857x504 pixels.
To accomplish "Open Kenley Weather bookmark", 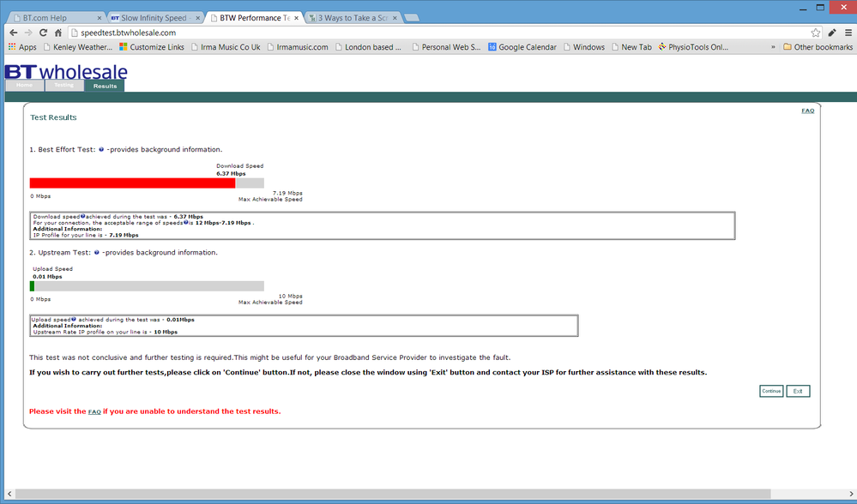I will pyautogui.click(x=77, y=47).
